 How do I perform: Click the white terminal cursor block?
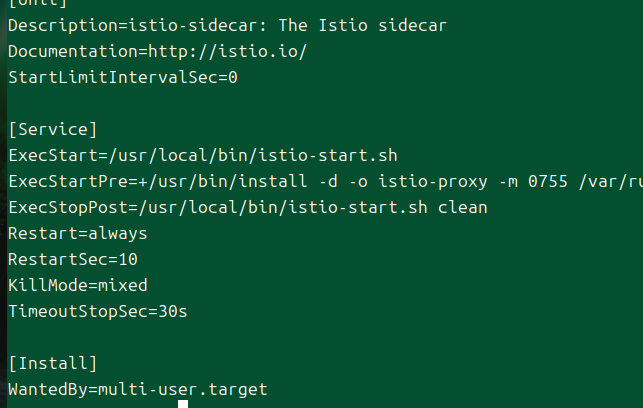(183, 404)
